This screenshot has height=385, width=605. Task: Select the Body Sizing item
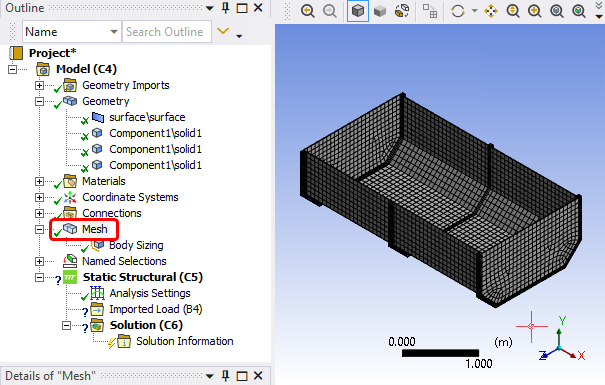(x=136, y=245)
